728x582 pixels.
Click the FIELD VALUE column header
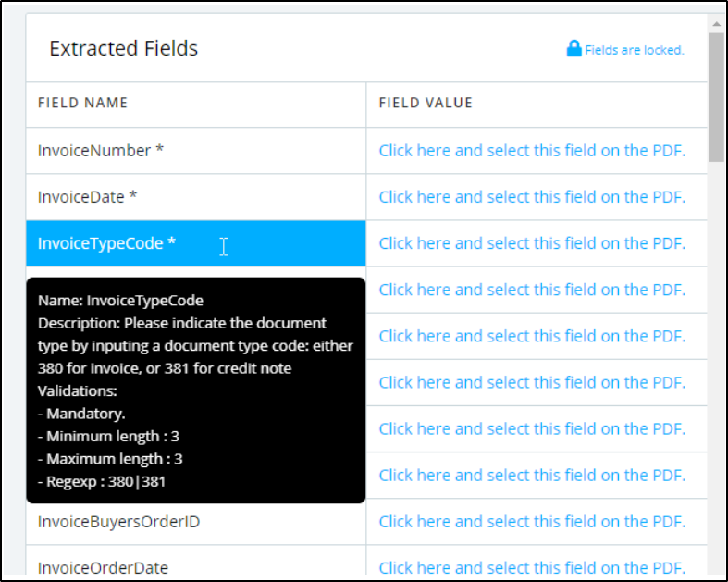[x=426, y=103]
